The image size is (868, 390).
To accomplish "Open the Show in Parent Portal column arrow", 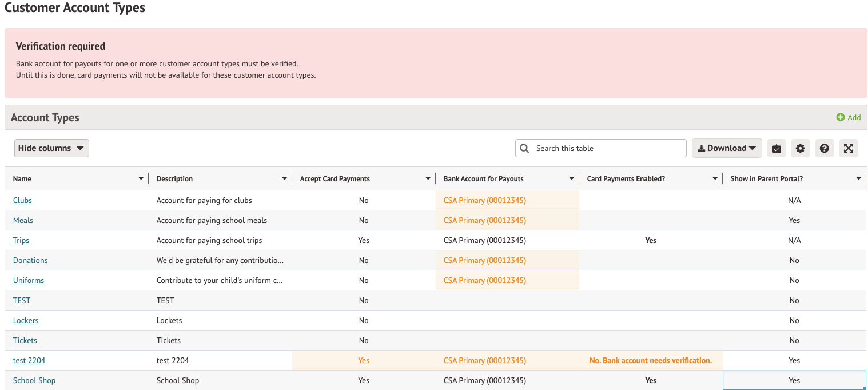I will click(x=858, y=179).
